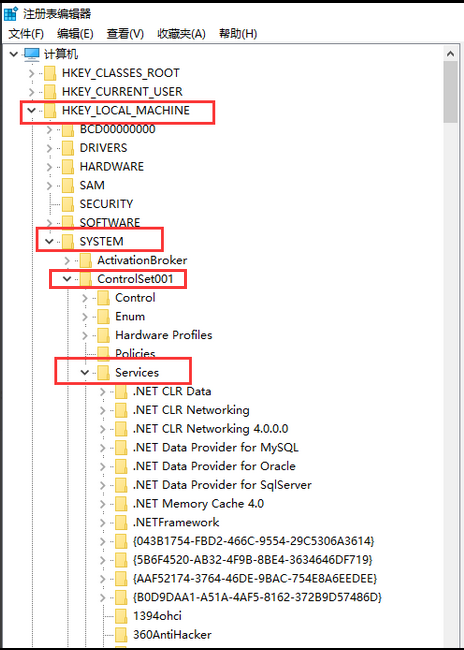Click the Policies folder icon
Viewport: 464px width, 650px height.
[x=104, y=354]
